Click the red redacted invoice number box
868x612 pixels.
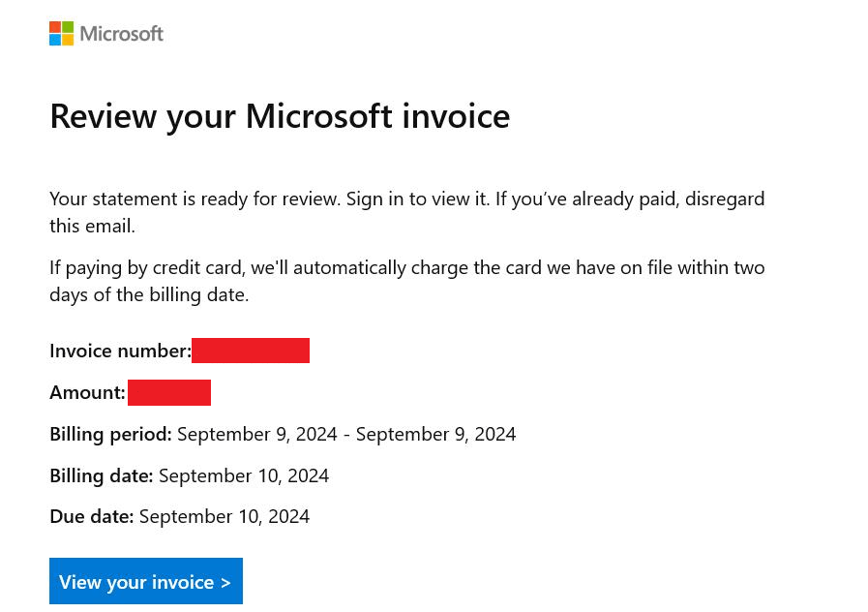[251, 351]
